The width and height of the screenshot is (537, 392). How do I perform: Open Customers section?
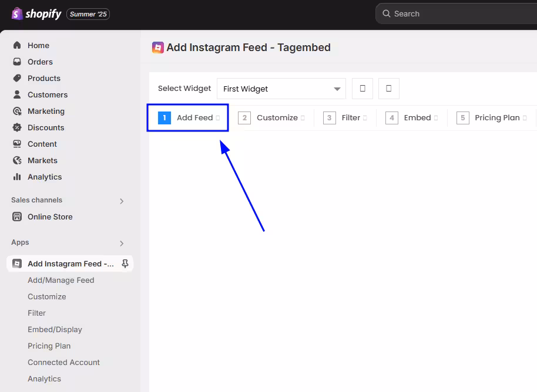48,94
